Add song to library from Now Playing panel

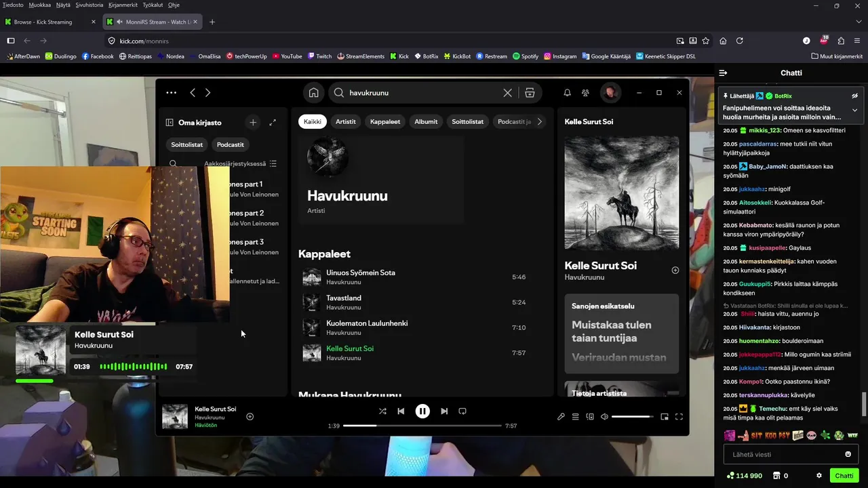(675, 270)
